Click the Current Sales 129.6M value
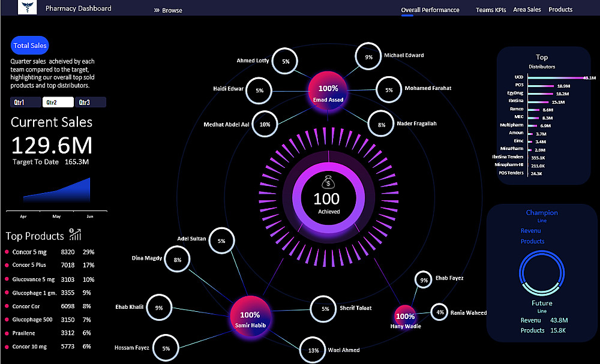This screenshot has width=600, height=364. (x=52, y=145)
